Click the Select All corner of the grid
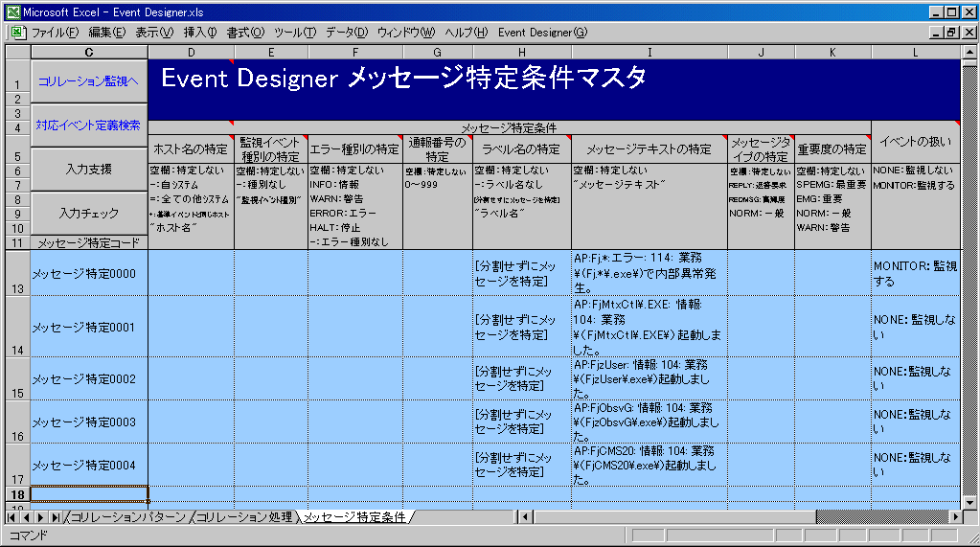Image resolution: width=980 pixels, height=547 pixels. coord(15,51)
